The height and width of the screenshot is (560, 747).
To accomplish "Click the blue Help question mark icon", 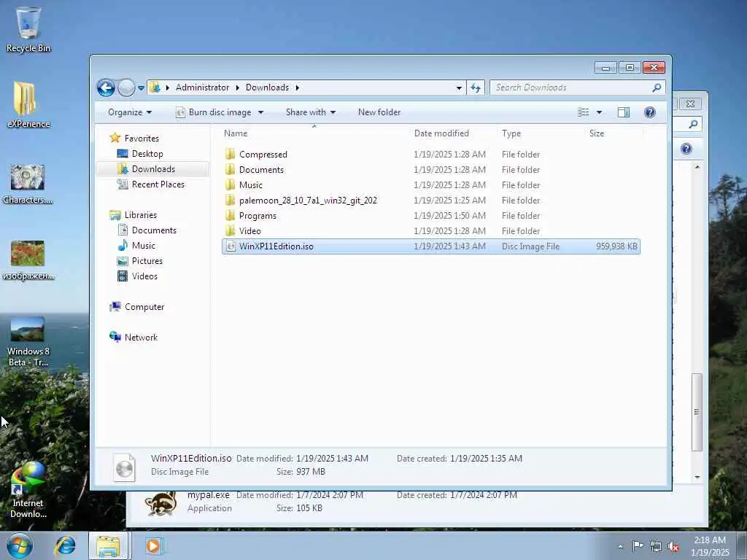I will 650,112.
